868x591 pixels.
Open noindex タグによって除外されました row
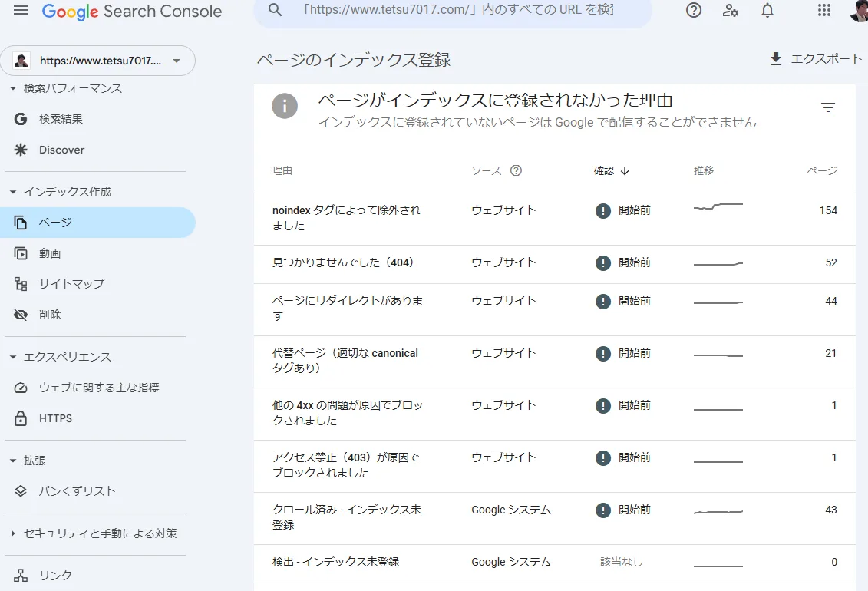pos(555,220)
